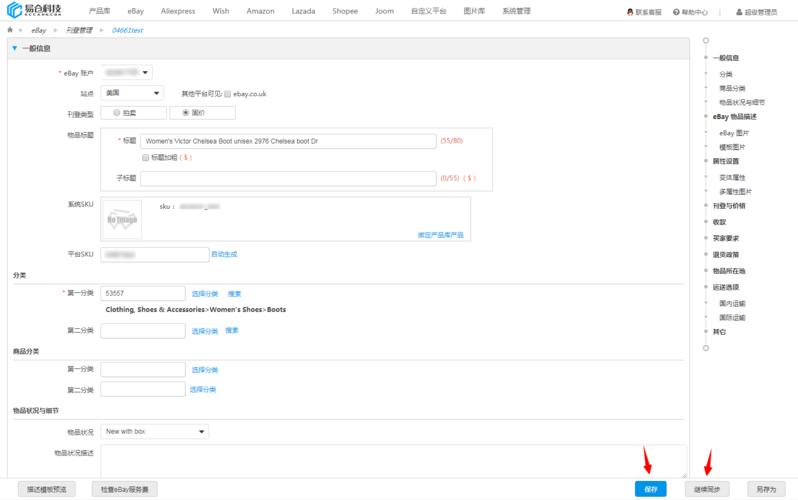798x500 pixels.
Task: Jump to 模板图片 in side navigation
Action: 732,147
